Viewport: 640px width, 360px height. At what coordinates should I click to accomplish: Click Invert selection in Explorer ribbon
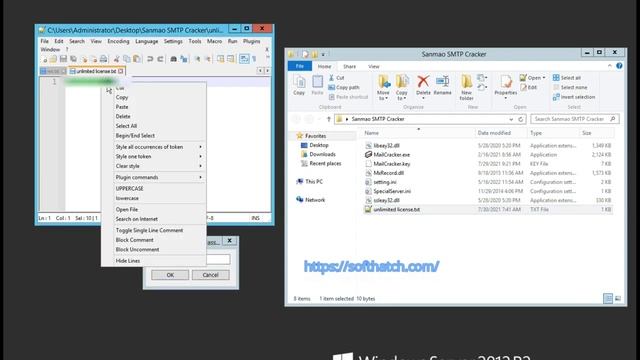(574, 97)
